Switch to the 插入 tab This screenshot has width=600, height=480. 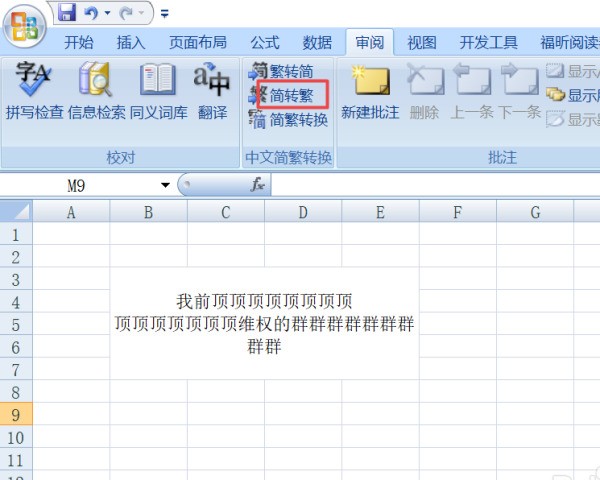click(x=131, y=42)
